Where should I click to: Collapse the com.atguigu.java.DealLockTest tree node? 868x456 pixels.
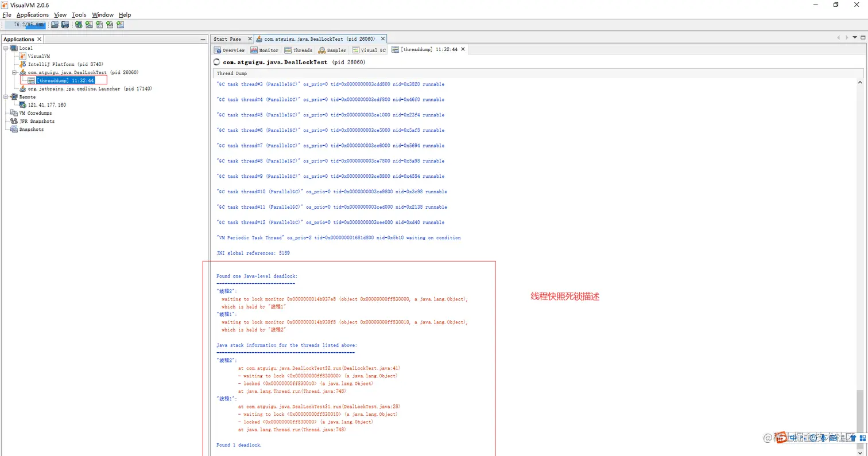(x=14, y=73)
